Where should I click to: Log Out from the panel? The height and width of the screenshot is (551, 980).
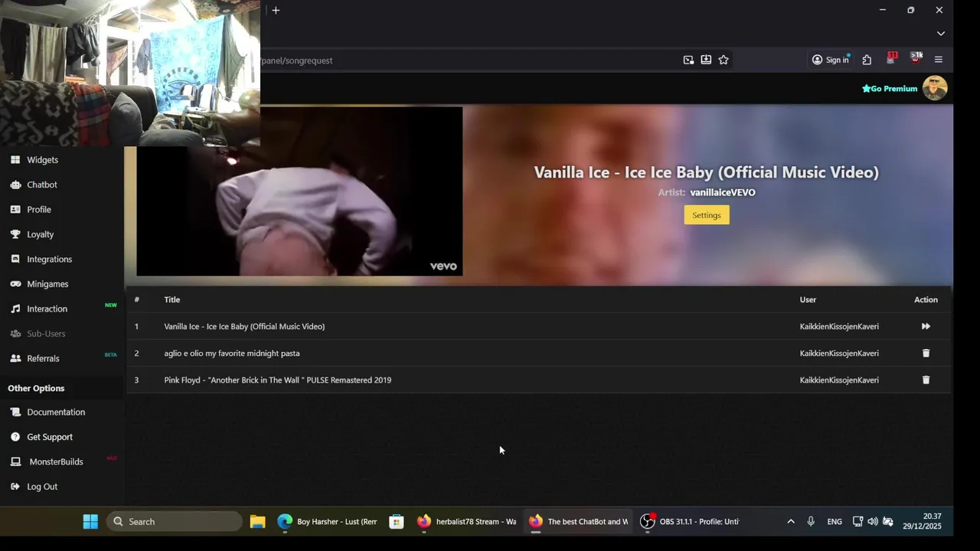point(42,487)
